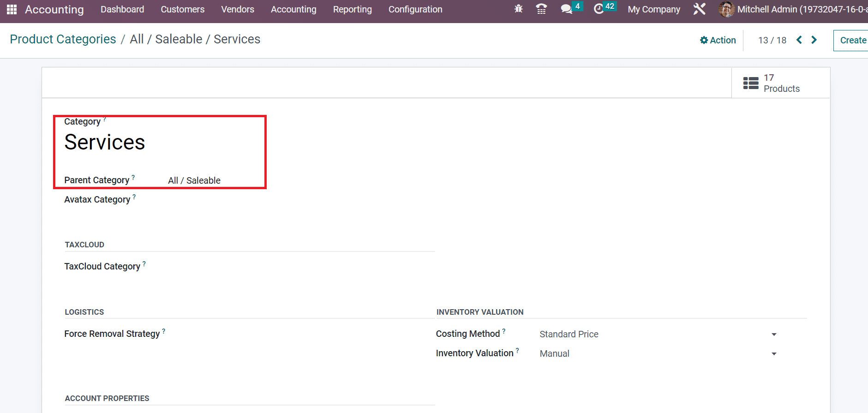Open the Customers menu
The image size is (868, 413).
(183, 9)
